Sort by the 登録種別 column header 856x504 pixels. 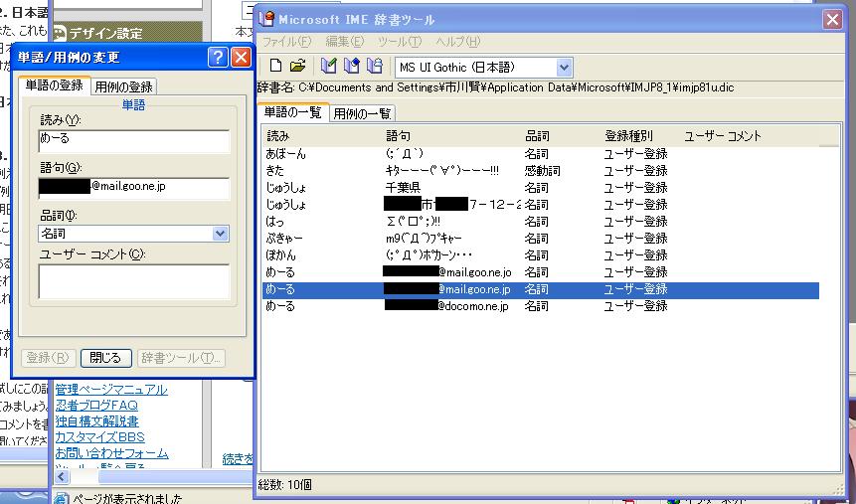(x=641, y=136)
